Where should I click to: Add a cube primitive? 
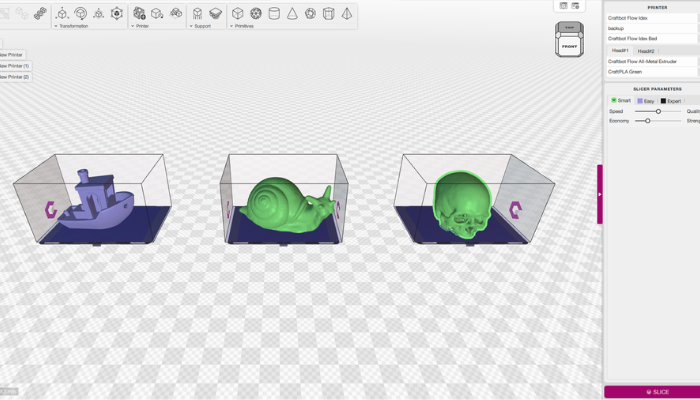coord(238,13)
